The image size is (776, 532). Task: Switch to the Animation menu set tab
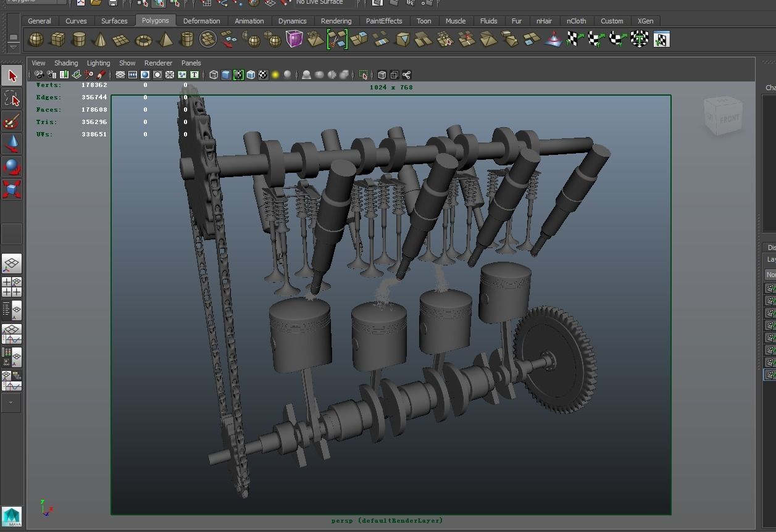[x=249, y=20]
